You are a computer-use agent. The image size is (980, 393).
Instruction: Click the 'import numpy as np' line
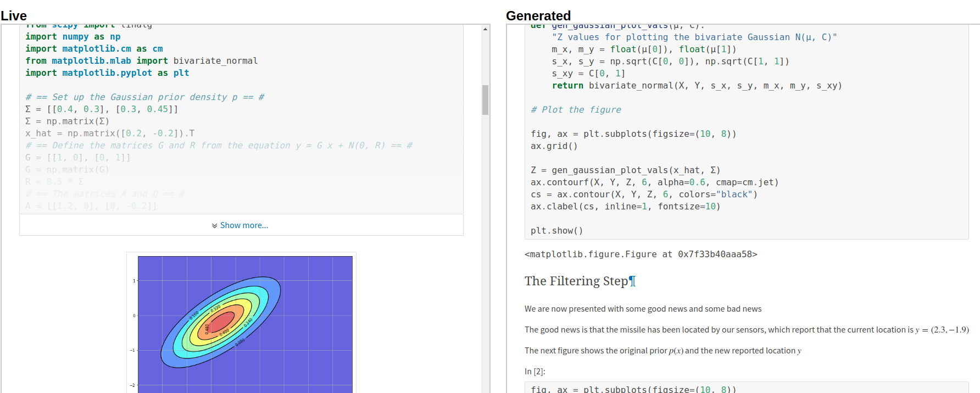tap(73, 37)
